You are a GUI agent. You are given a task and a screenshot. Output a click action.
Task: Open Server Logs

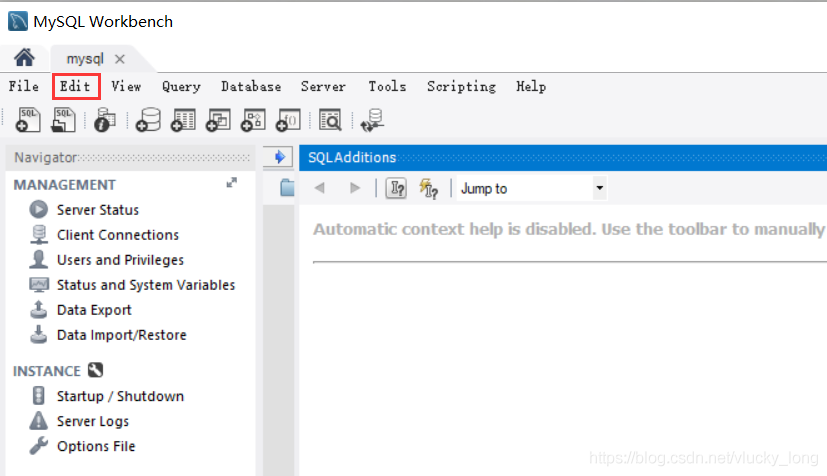pos(93,422)
